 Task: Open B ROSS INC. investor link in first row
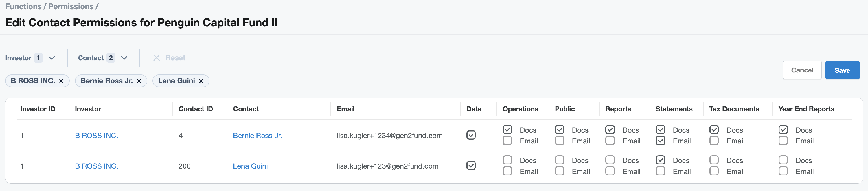pos(96,136)
